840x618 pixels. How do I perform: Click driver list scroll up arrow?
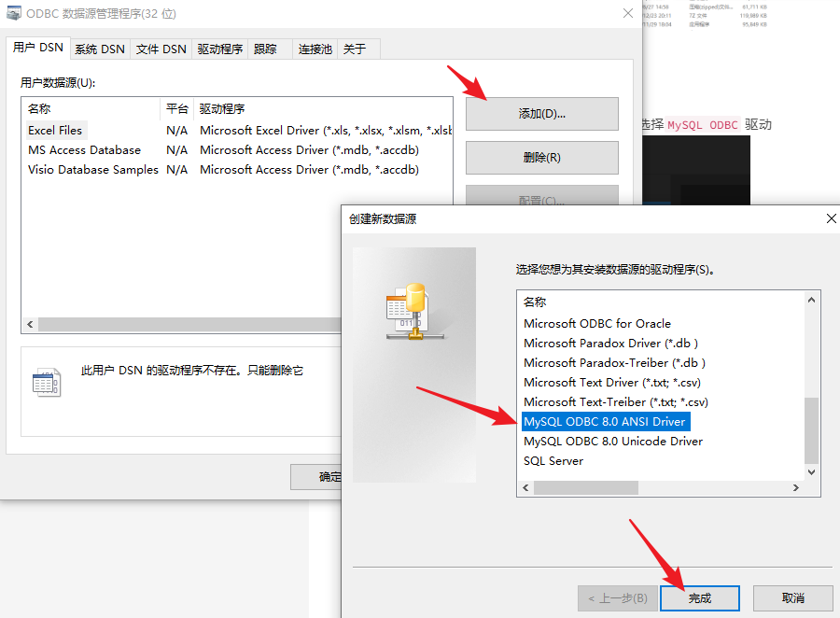tap(812, 301)
